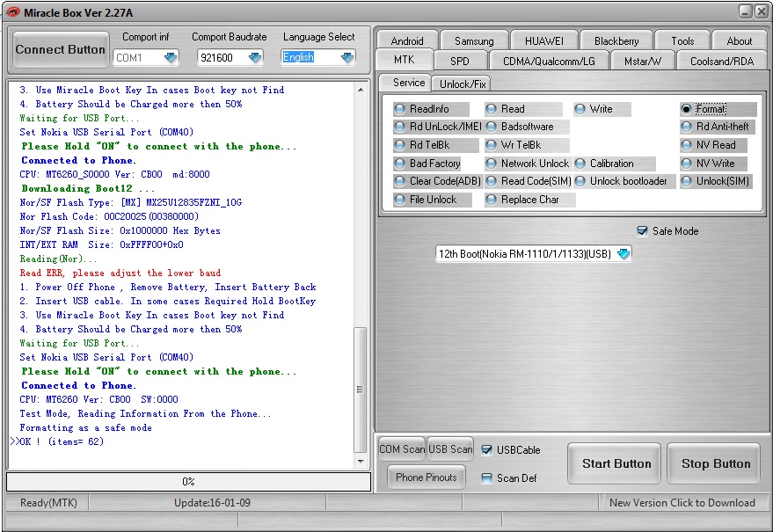Open the HUAWEI tab
773x532 pixels.
pyautogui.click(x=543, y=41)
